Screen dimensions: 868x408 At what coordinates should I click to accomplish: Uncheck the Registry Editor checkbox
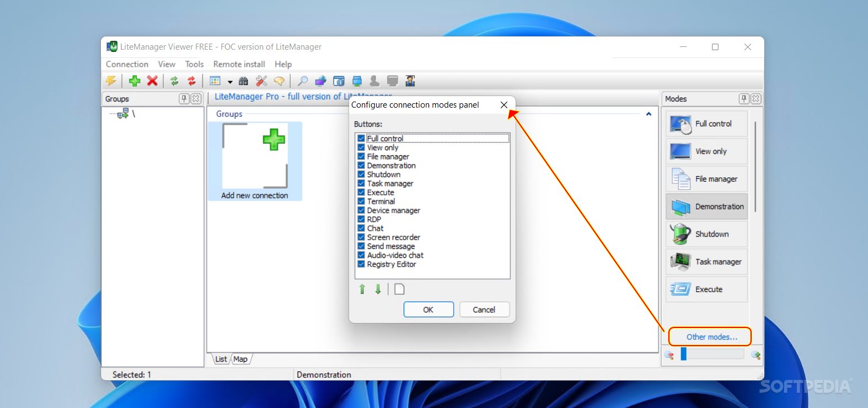pyautogui.click(x=361, y=264)
